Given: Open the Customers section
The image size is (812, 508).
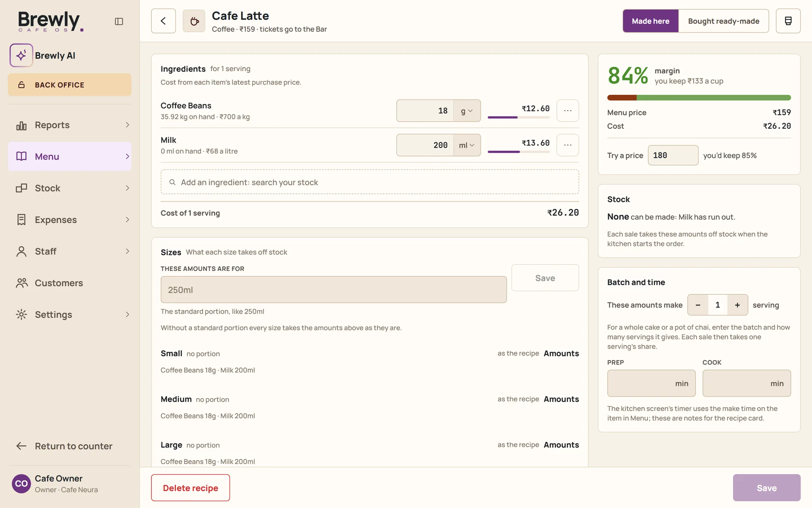Looking at the screenshot, I should 70,283.
